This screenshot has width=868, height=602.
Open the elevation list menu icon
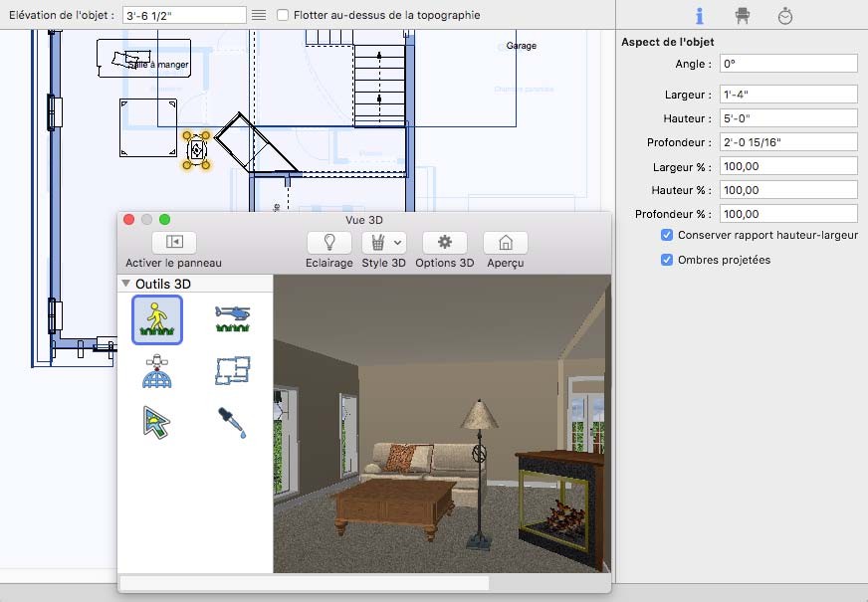tap(259, 15)
